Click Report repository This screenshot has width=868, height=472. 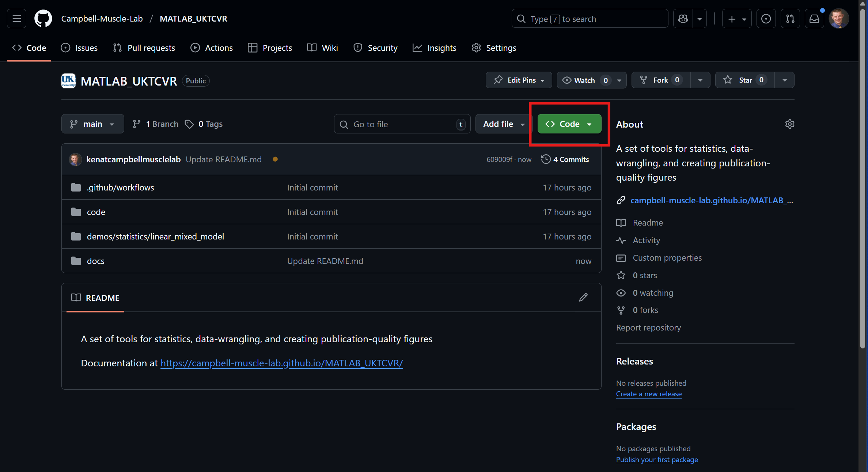tap(648, 328)
